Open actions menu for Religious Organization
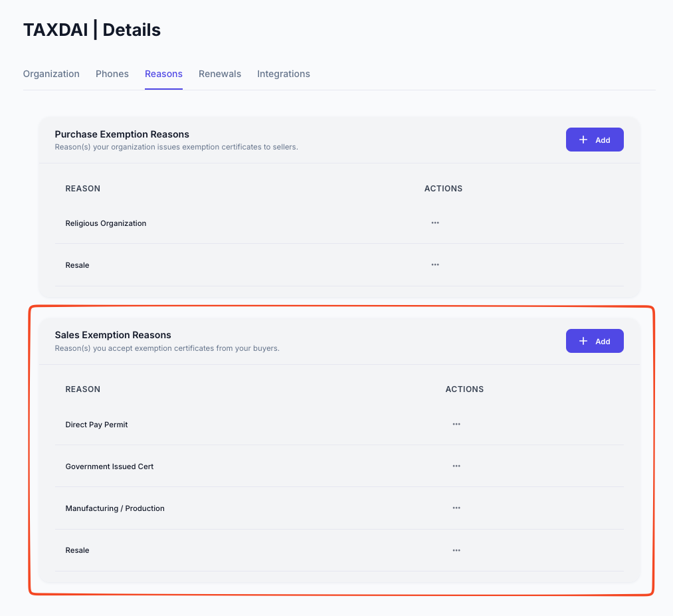 (x=435, y=223)
